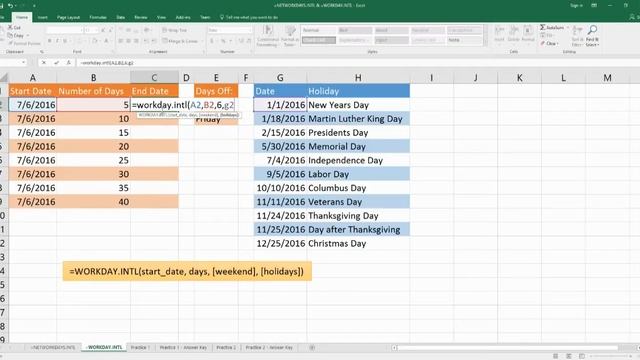Open the Data ribbon tab

[x=120, y=17]
